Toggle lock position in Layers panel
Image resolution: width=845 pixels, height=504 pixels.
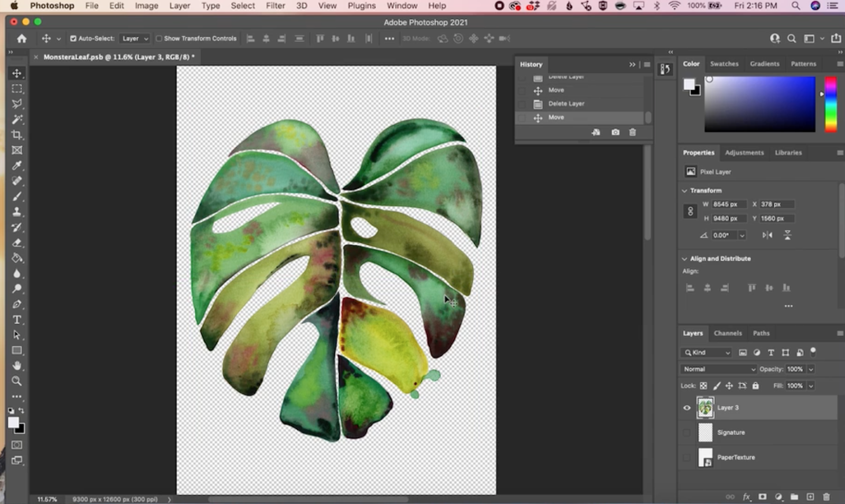click(729, 386)
